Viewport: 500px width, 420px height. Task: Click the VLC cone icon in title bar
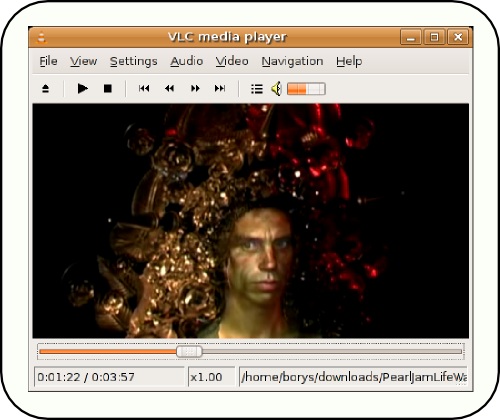41,37
